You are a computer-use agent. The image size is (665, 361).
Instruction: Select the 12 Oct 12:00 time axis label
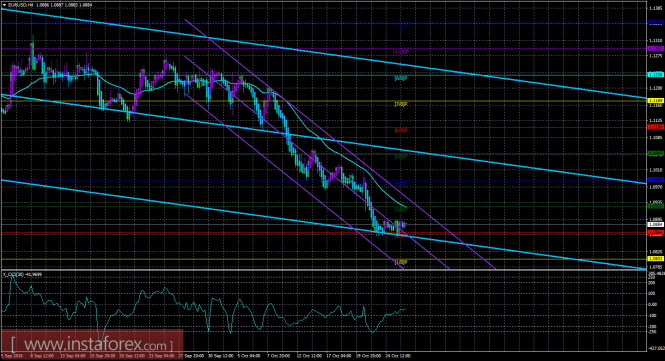(x=309, y=356)
